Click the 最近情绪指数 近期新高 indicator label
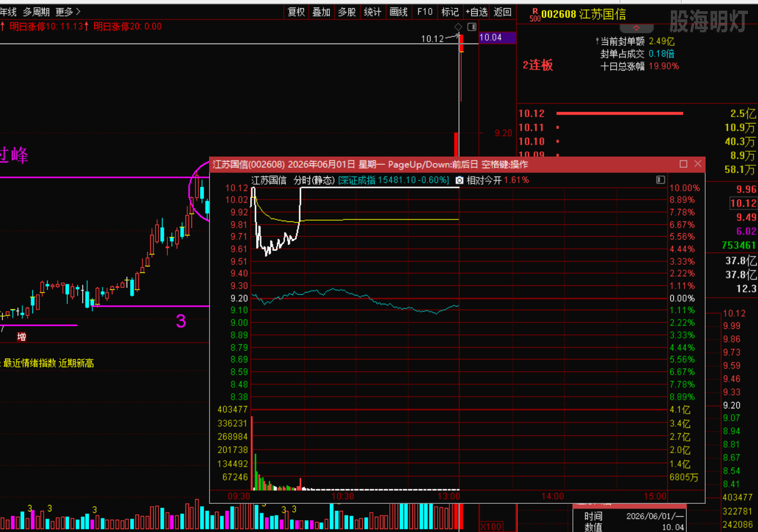758x532 pixels. tap(49, 363)
